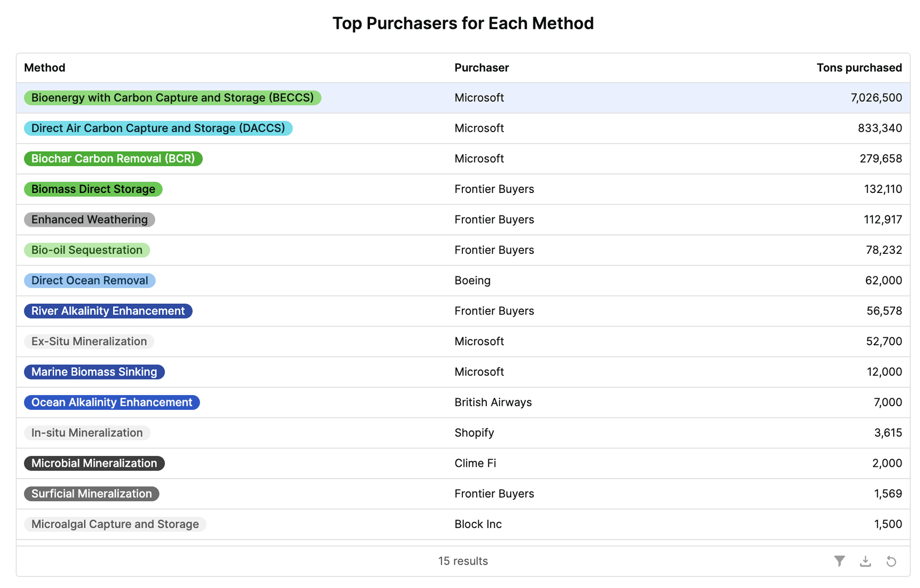Select the Ex-Situ Mineralization tag
920x588 pixels.
tap(89, 341)
